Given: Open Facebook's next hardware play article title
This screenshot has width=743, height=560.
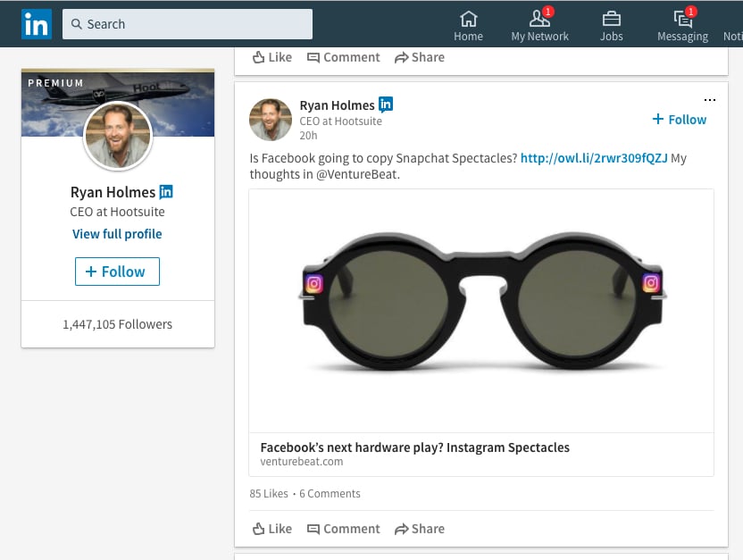Looking at the screenshot, I should tap(414, 447).
